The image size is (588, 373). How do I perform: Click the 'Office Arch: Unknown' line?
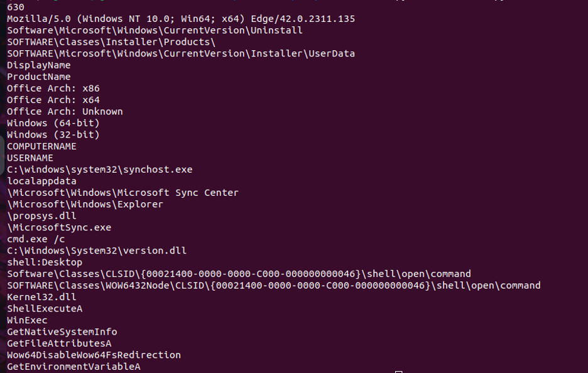coord(65,112)
